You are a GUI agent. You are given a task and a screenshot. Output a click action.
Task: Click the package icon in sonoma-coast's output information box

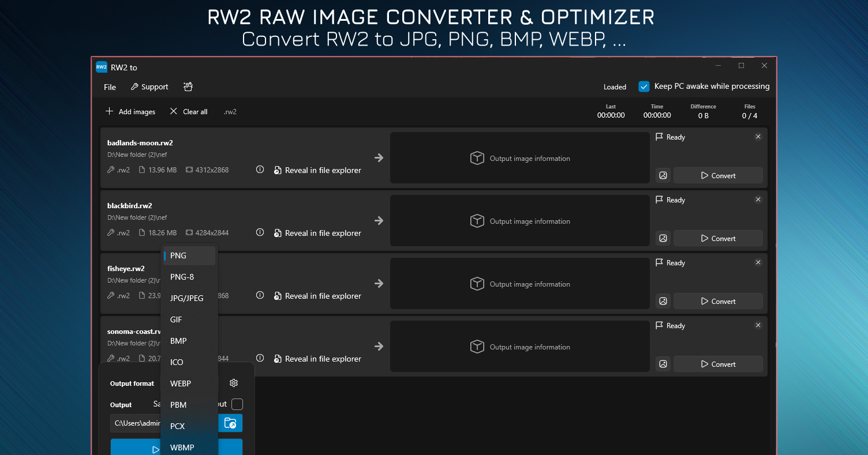tap(477, 347)
